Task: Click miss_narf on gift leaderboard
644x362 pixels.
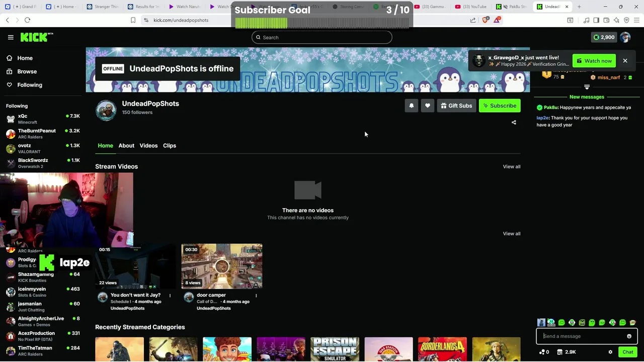Action: click(x=609, y=77)
